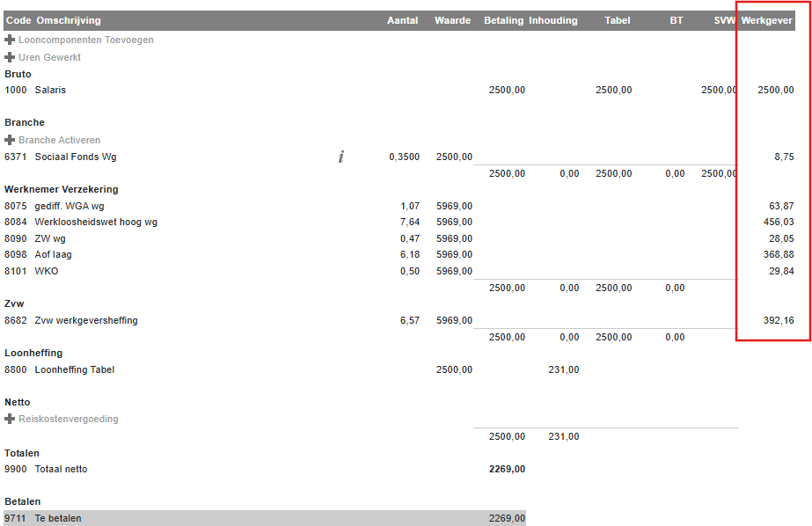Select the Waarde column header
This screenshot has width=812, height=526.
click(452, 20)
